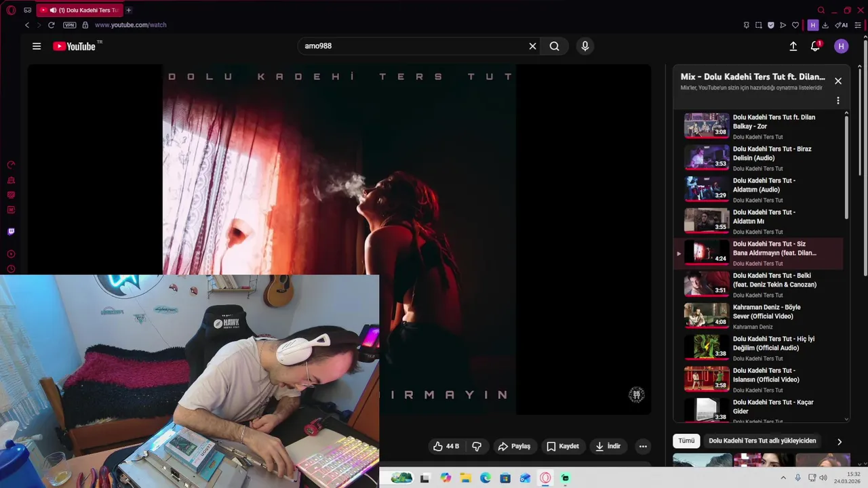The height and width of the screenshot is (488, 868).
Task: Open the flow send icon
Action: [783, 25]
